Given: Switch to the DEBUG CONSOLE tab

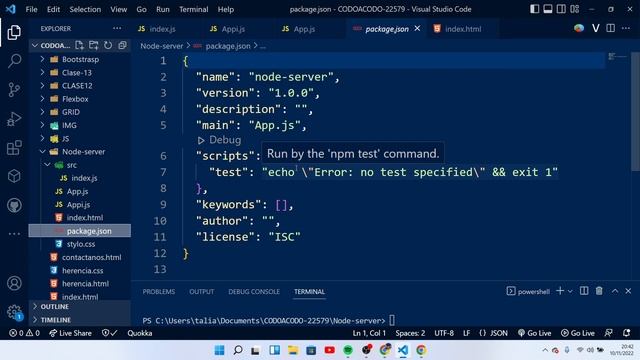Looking at the screenshot, I should coord(254,291).
